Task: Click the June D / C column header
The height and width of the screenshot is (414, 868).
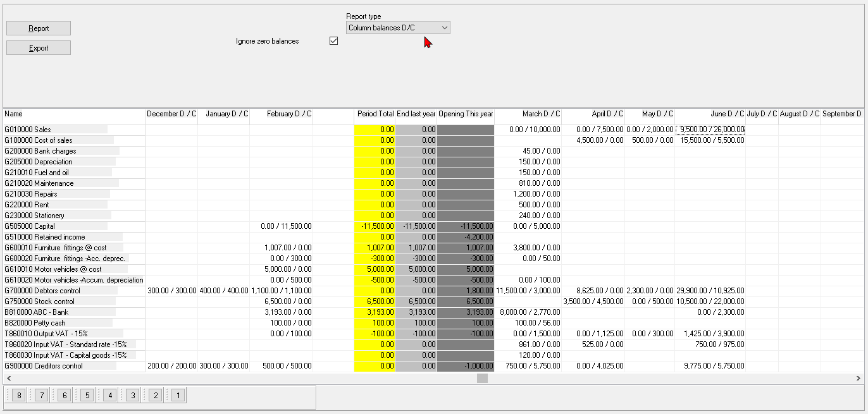Action: 710,114
